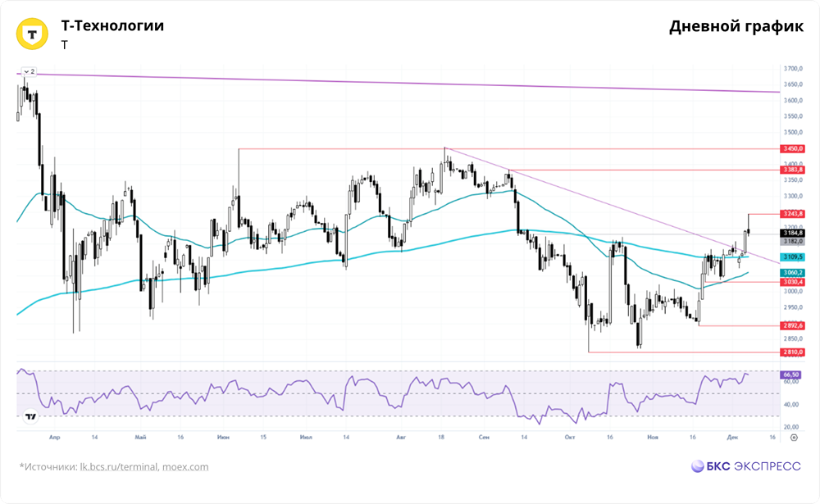
Task: Click the red 3383,8 resistance label
Action: (x=791, y=170)
